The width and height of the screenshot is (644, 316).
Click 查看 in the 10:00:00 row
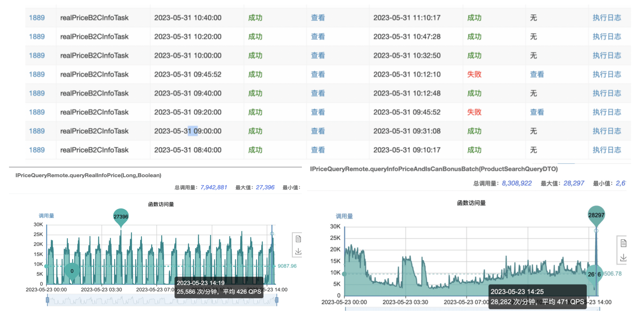point(318,55)
